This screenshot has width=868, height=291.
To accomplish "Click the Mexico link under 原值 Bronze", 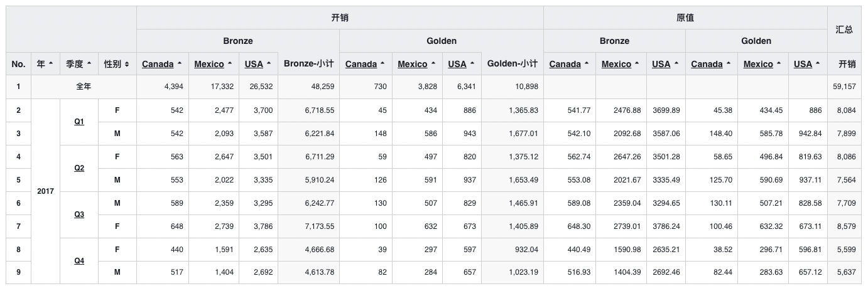I will [x=616, y=64].
